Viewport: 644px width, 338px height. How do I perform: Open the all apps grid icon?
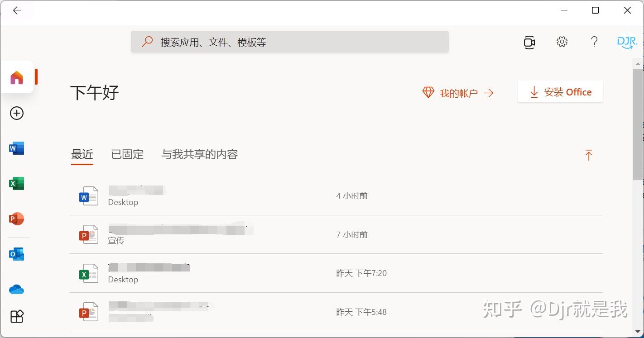[17, 317]
